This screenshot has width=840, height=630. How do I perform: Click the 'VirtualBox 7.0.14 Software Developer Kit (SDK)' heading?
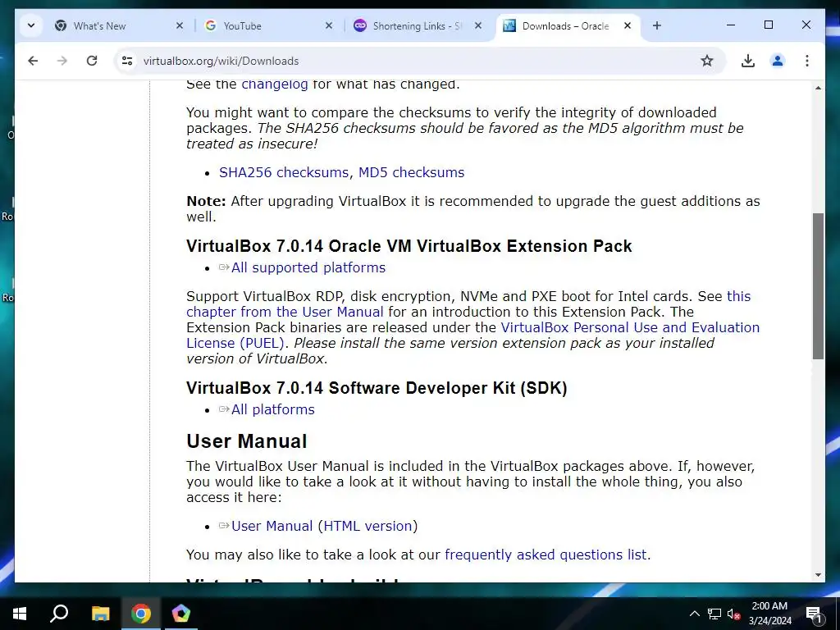(x=377, y=388)
